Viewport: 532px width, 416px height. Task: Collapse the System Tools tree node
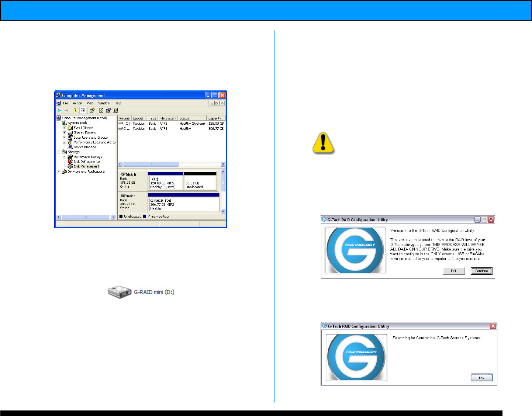(59, 123)
